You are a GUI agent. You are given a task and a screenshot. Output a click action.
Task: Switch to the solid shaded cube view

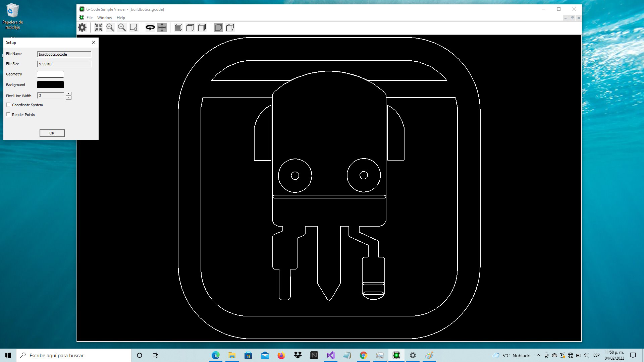[x=179, y=27]
